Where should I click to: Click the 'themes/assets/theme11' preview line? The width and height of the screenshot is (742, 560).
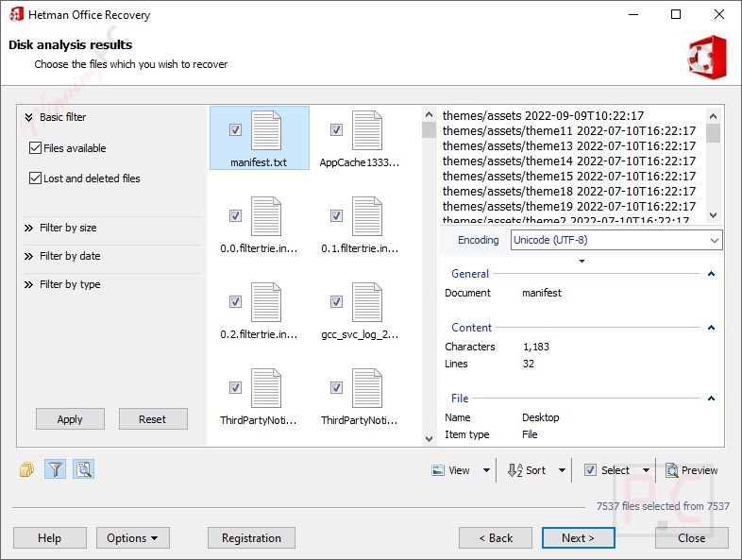[569, 130]
